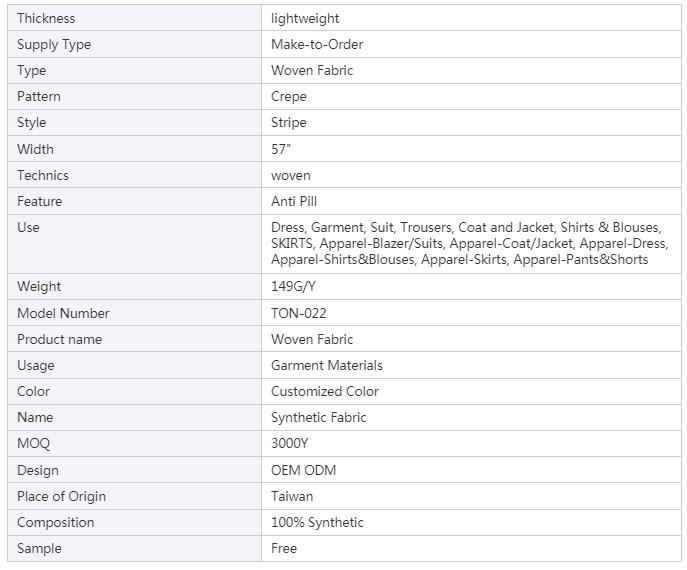Select the Weight value 149G/Y
Viewport: 687px width, 570px height.
point(293,286)
